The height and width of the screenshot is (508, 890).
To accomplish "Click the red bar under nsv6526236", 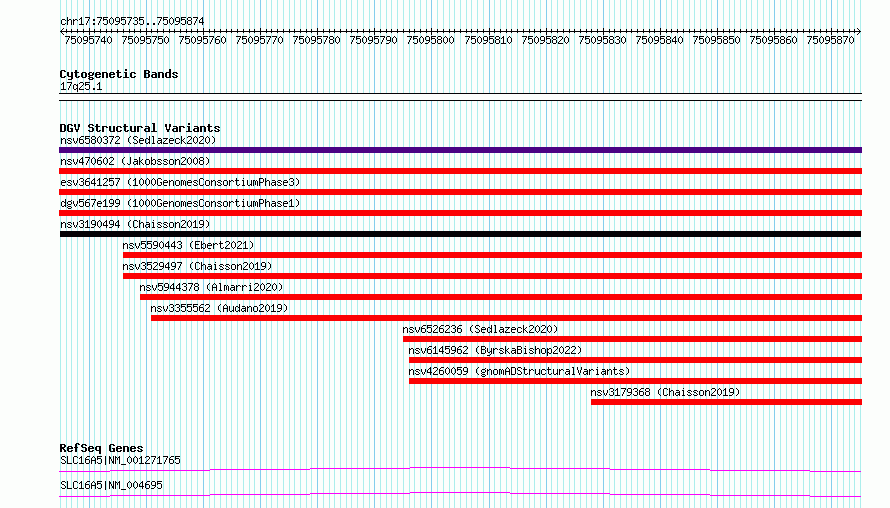I will (632, 339).
